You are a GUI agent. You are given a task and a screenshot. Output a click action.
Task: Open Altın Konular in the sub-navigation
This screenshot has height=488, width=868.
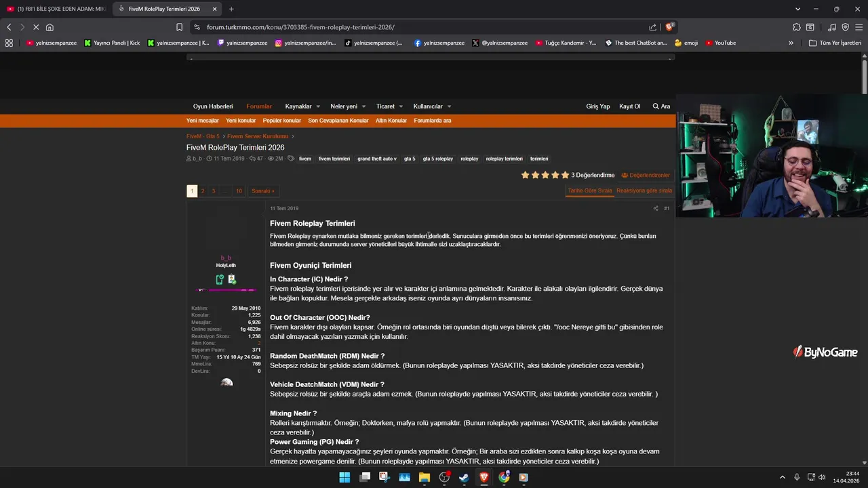click(391, 121)
